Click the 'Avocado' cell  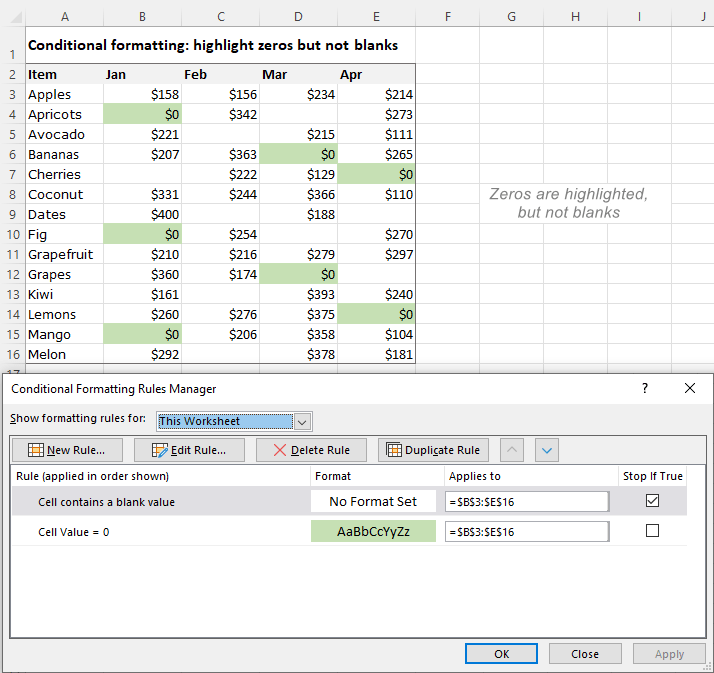tap(65, 134)
